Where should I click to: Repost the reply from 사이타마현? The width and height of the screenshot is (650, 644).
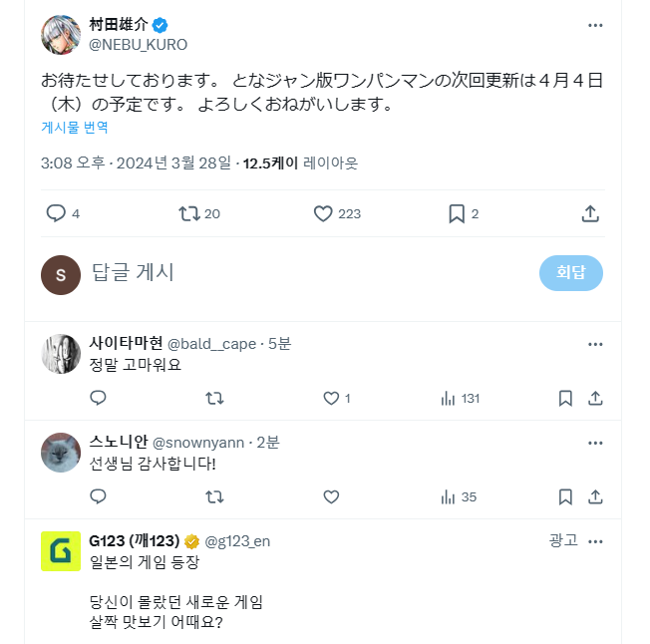point(214,398)
